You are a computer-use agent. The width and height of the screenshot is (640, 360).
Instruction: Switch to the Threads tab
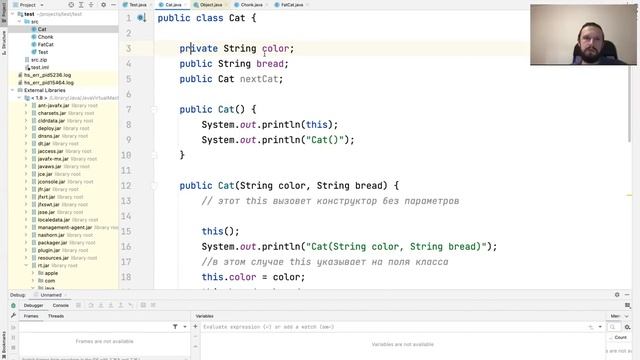56,316
